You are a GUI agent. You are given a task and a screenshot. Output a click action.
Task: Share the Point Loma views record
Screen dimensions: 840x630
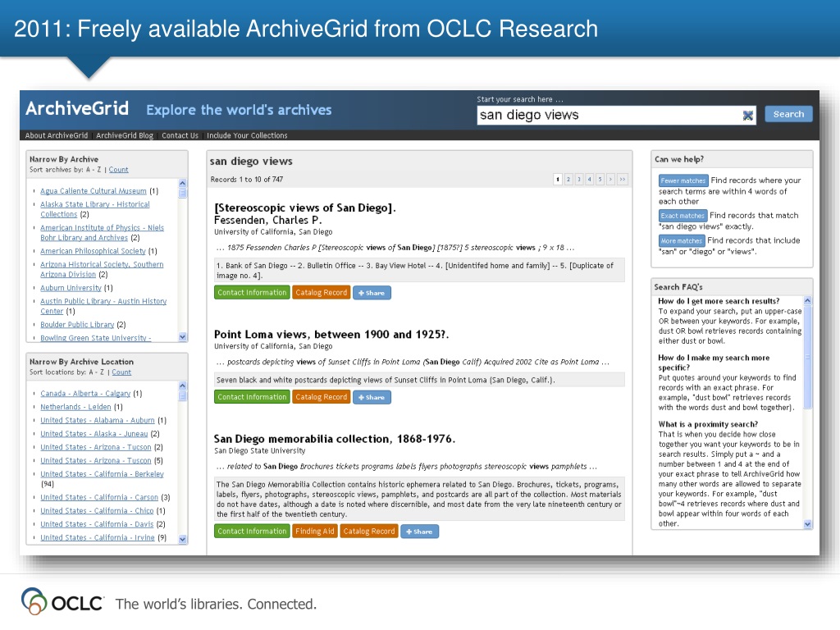click(x=372, y=398)
